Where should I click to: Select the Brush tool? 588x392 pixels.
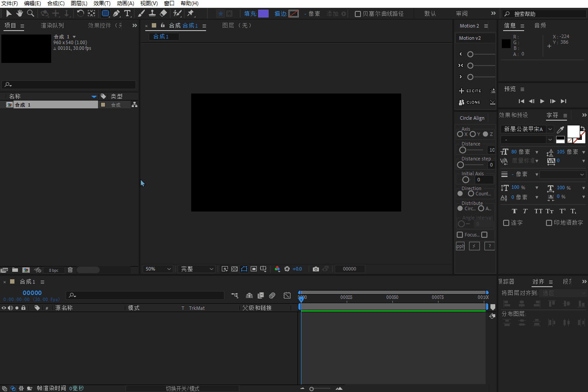[x=141, y=14]
